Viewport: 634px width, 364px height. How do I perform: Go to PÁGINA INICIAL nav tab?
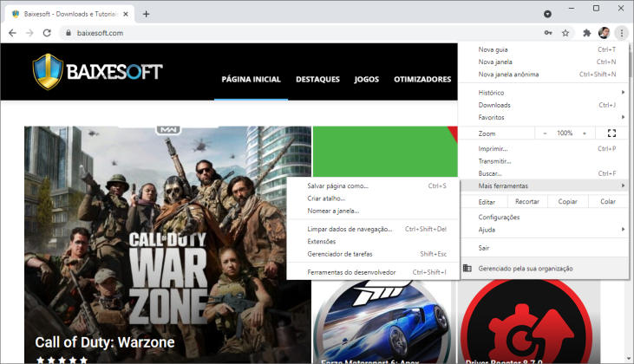pos(252,79)
